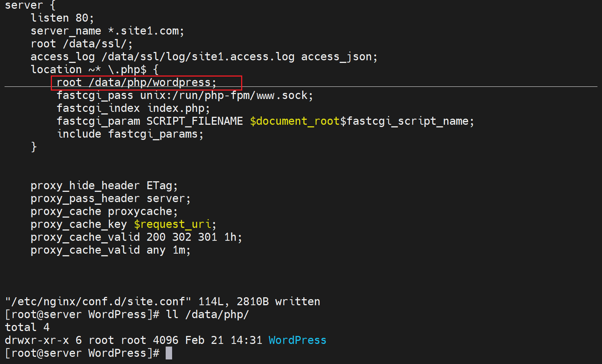The width and height of the screenshot is (602, 364).
Task: Click the proxy_cache proxycache line
Action: tap(104, 212)
